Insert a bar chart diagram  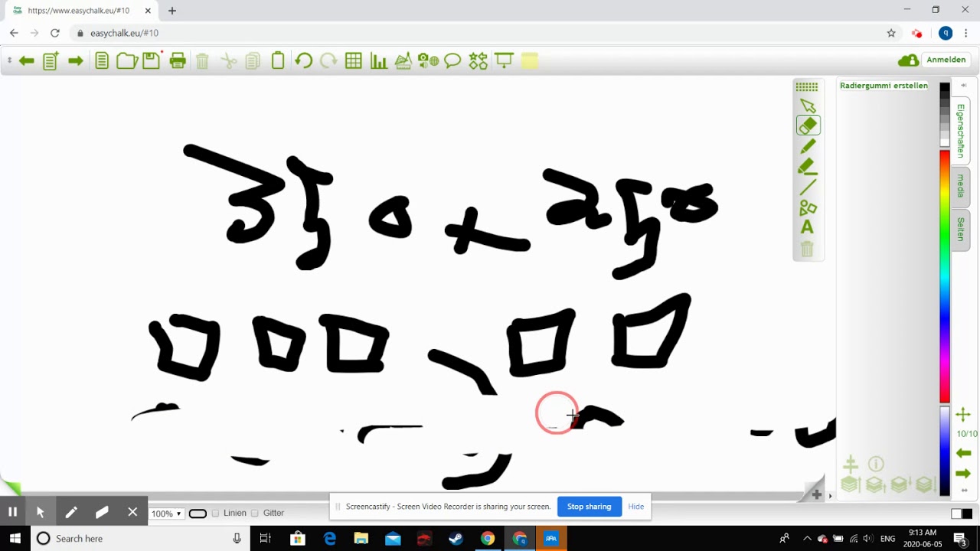379,60
